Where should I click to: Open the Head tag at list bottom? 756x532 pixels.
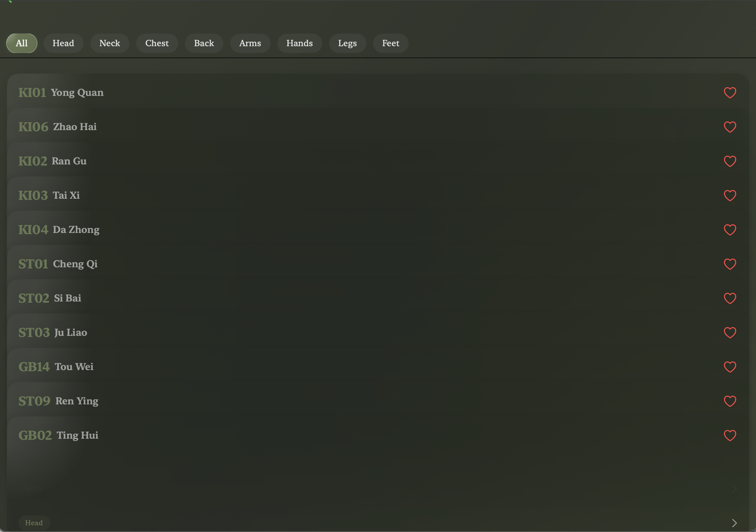34,523
